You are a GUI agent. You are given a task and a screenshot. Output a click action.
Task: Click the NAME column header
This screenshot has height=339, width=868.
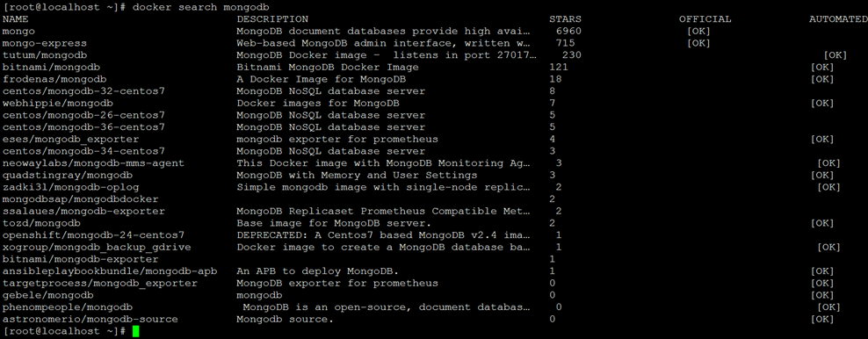[16, 19]
